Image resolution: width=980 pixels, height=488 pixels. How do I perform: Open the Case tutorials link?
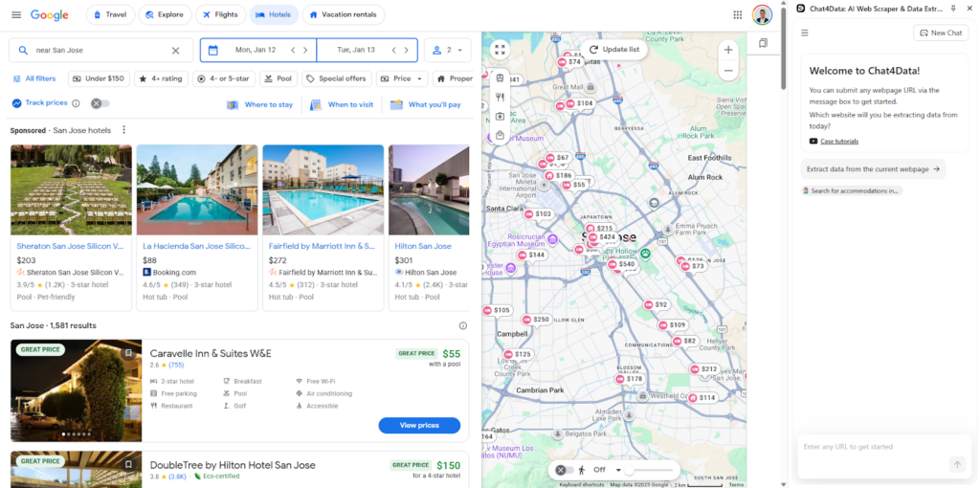click(839, 142)
